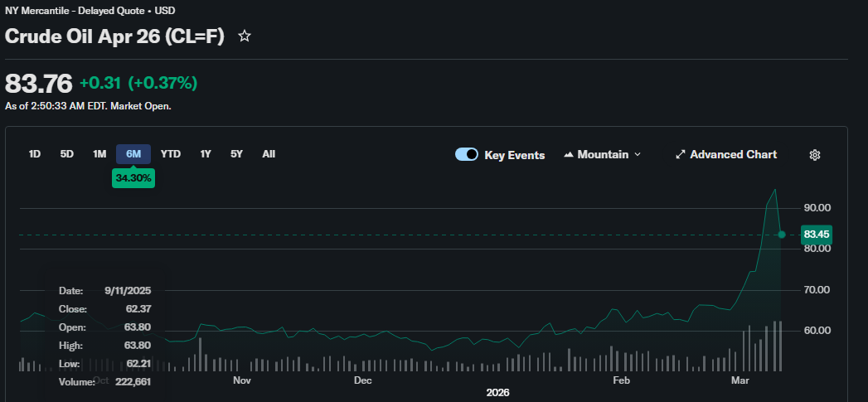Viewport: 868px width, 402px height.
Task: Click the 60.00 axis label
Action: (x=817, y=331)
